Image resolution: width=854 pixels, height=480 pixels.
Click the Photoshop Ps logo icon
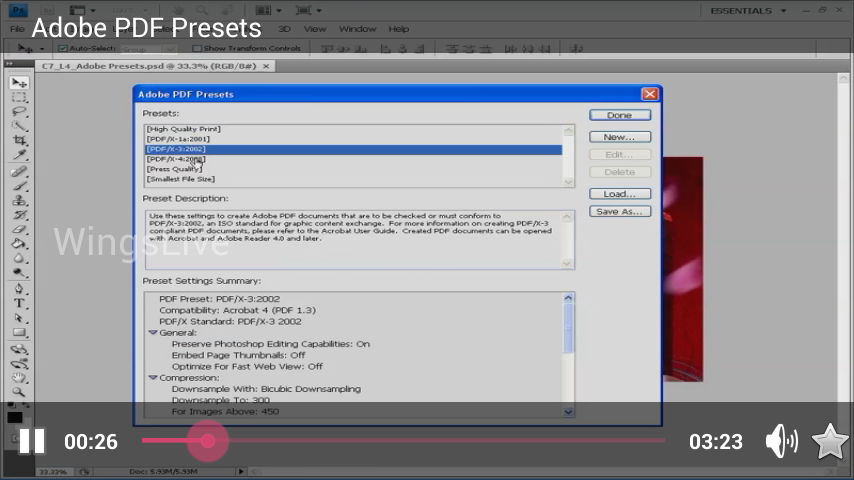click(x=18, y=10)
